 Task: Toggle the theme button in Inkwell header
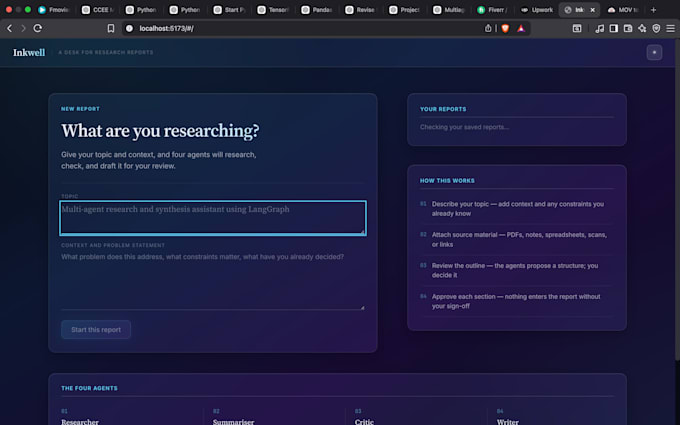654,52
